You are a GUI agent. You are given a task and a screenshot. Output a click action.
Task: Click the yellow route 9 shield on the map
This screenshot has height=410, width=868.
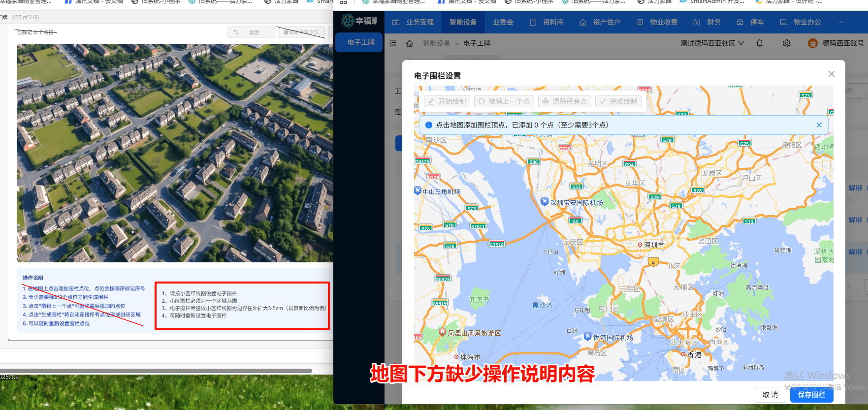click(x=653, y=262)
